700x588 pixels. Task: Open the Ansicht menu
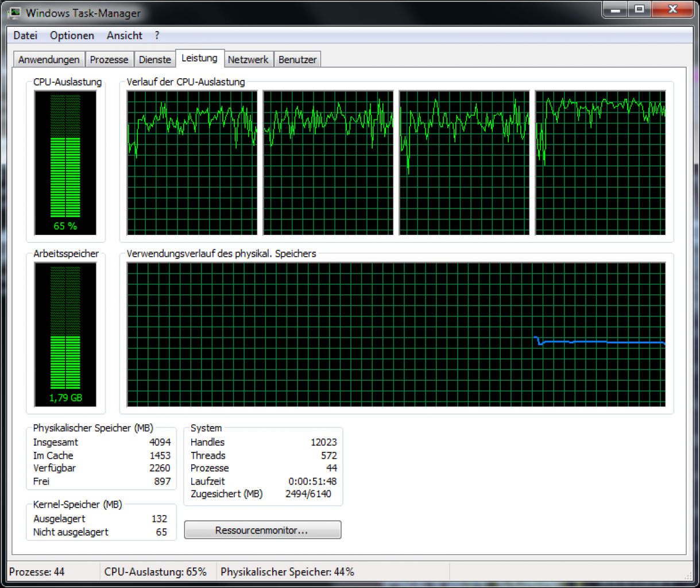[125, 36]
